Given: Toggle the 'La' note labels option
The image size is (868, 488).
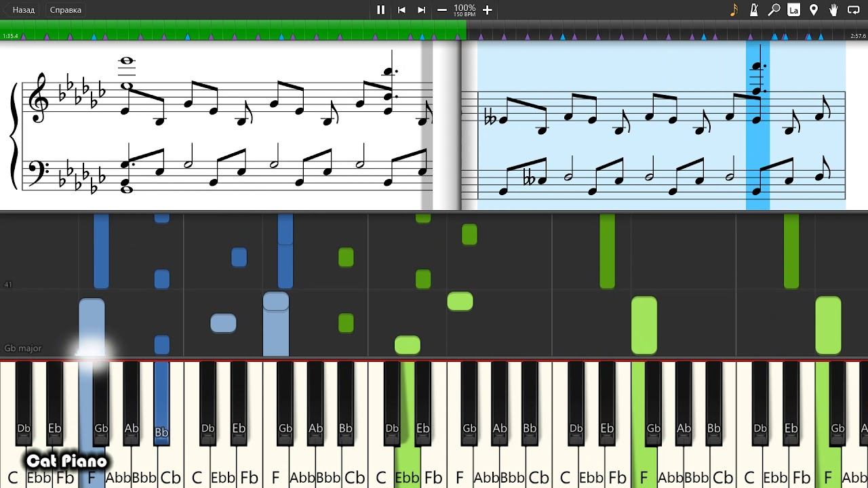Looking at the screenshot, I should coord(793,9).
